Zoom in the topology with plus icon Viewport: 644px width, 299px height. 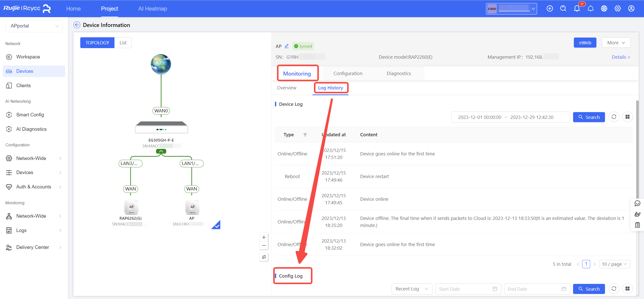pos(264,237)
